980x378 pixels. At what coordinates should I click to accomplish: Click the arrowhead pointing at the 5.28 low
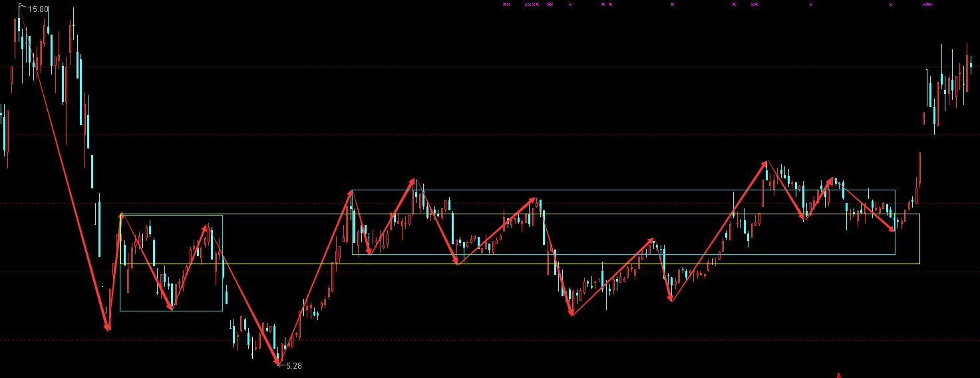click(x=278, y=361)
